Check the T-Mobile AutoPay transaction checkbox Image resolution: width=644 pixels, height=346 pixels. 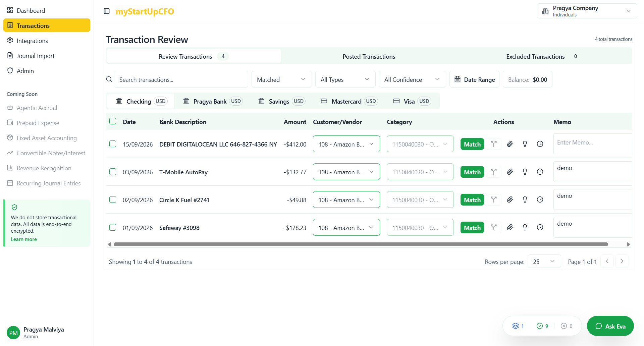click(113, 172)
